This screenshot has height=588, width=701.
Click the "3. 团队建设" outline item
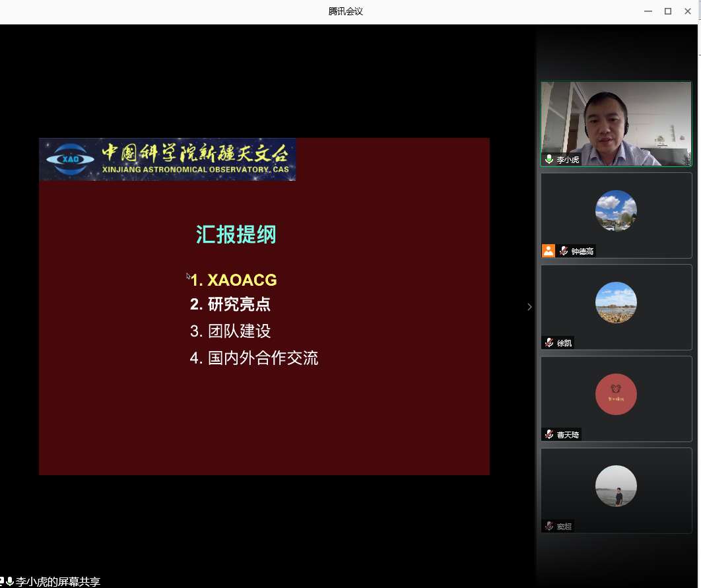tap(230, 331)
